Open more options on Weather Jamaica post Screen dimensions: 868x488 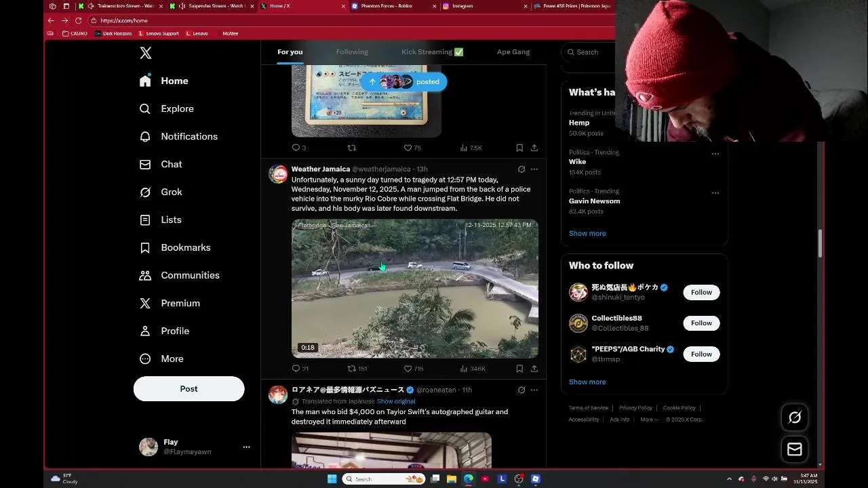coord(534,169)
